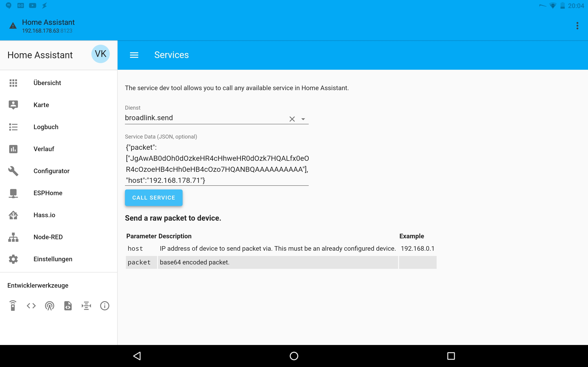Viewport: 588px width, 367px height.
Task: Click the Dienst service name field
Action: (204, 118)
